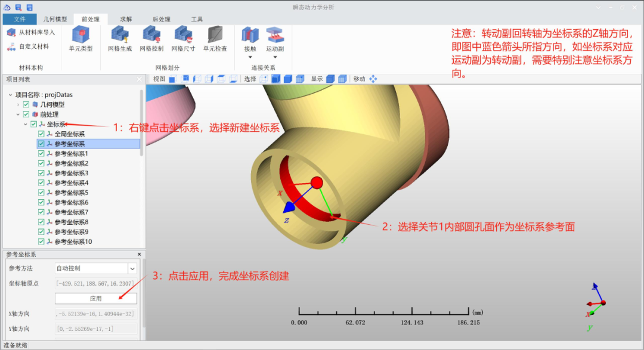This screenshot has width=644, height=350.
Task: Close the 参考坐标系 properties panel
Action: click(139, 255)
